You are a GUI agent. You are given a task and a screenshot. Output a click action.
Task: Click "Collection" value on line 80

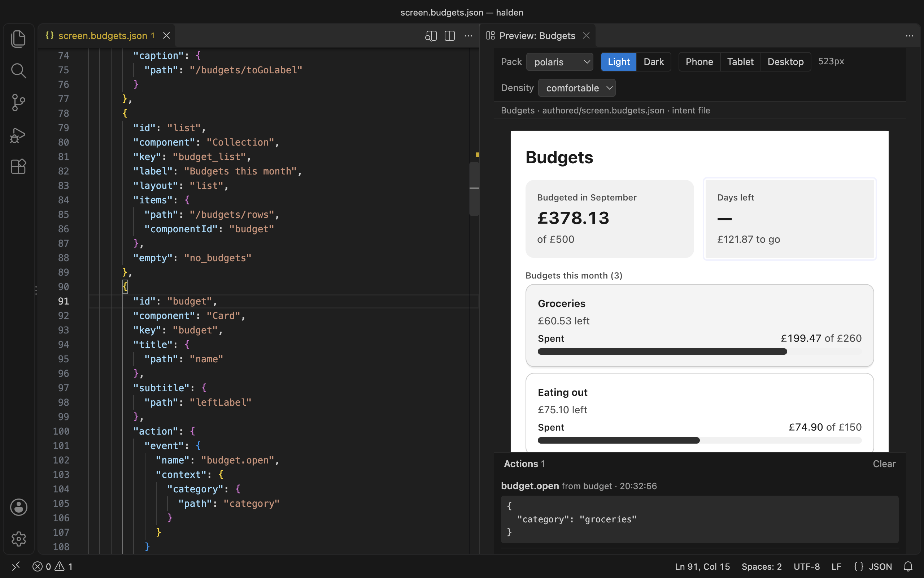[x=240, y=142]
